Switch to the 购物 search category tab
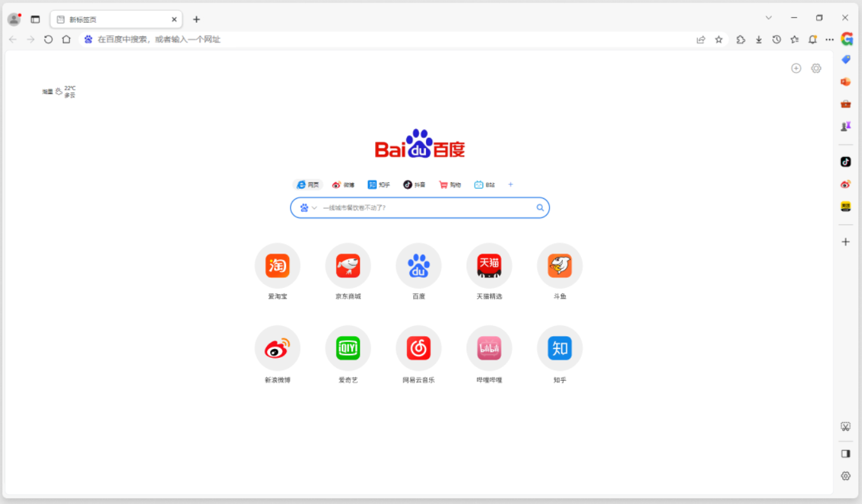The width and height of the screenshot is (862, 504). pos(449,184)
